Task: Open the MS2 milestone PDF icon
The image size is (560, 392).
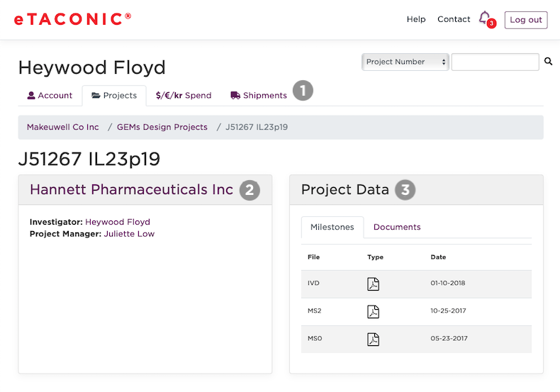Action: (373, 311)
